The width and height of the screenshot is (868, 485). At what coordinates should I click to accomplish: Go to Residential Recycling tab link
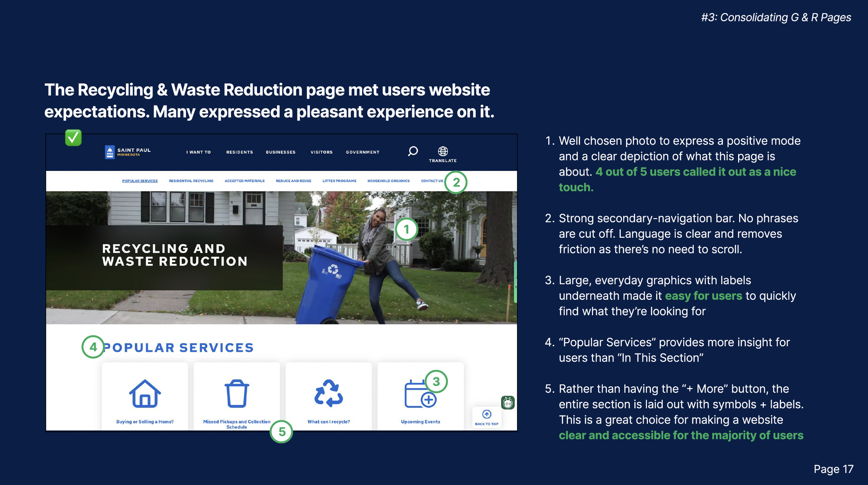click(191, 181)
